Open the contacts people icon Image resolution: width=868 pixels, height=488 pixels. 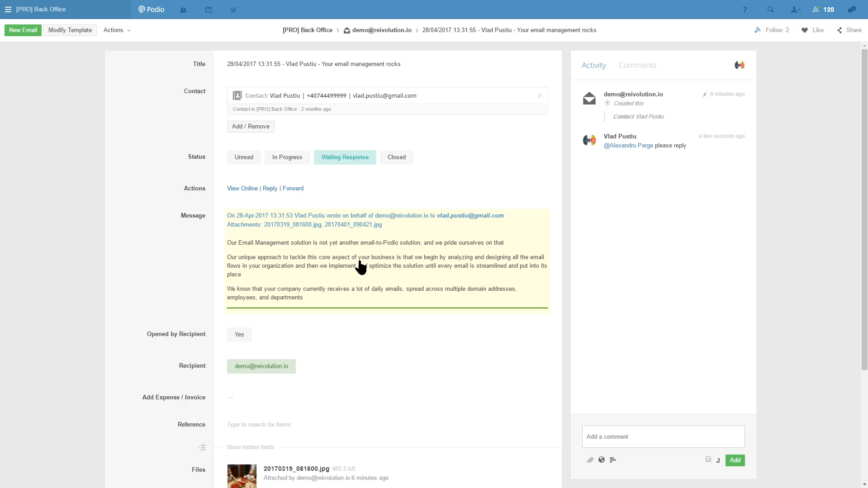click(x=183, y=9)
